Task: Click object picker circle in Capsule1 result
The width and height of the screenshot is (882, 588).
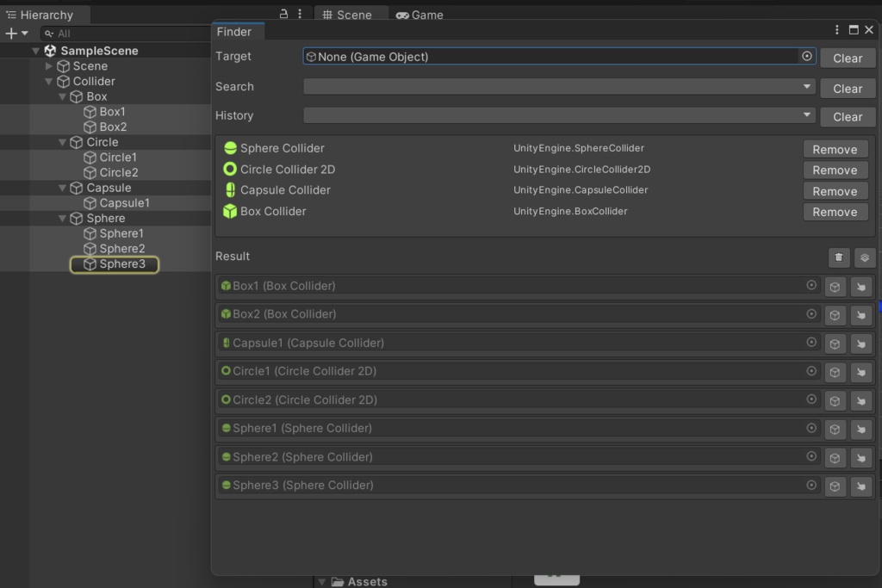Action: point(811,342)
